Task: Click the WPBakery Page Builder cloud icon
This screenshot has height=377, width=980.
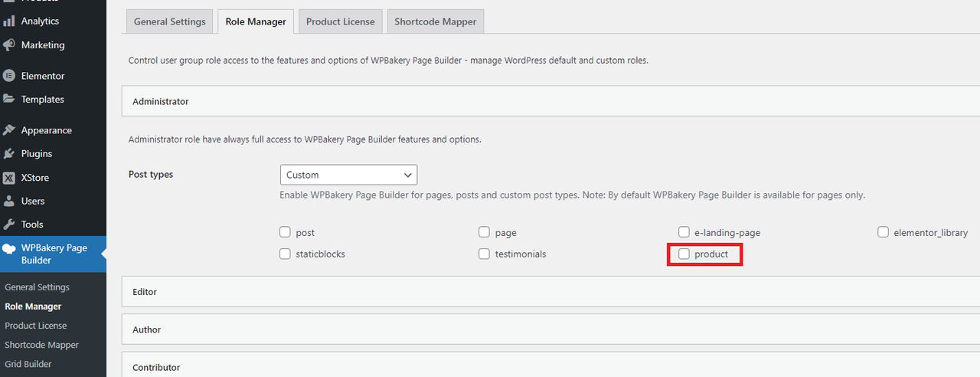Action: (x=9, y=248)
